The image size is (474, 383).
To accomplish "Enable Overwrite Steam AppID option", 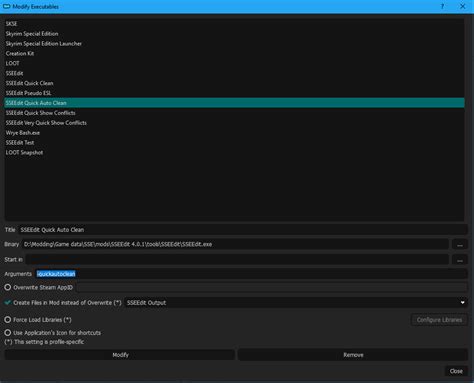I will click(8, 287).
